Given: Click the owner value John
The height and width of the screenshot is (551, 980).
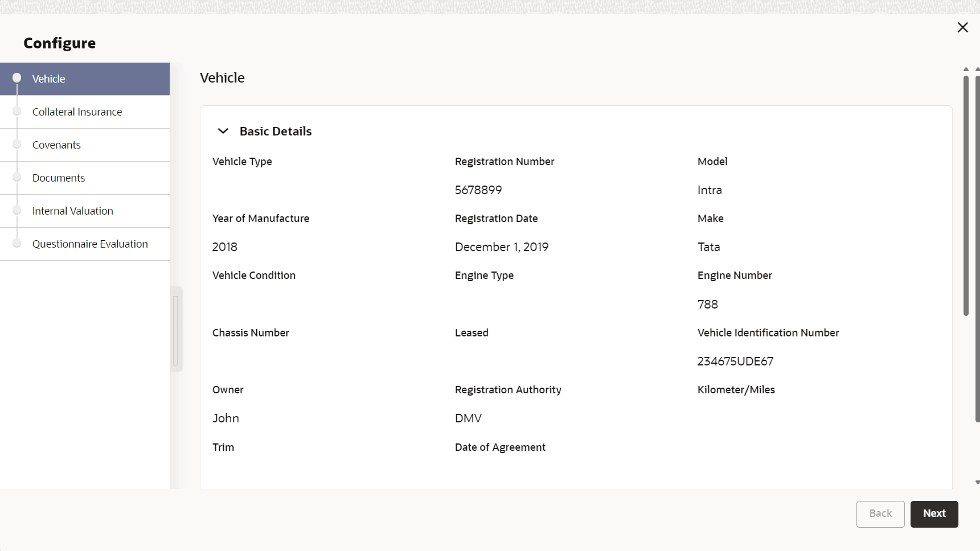Looking at the screenshot, I should (225, 418).
